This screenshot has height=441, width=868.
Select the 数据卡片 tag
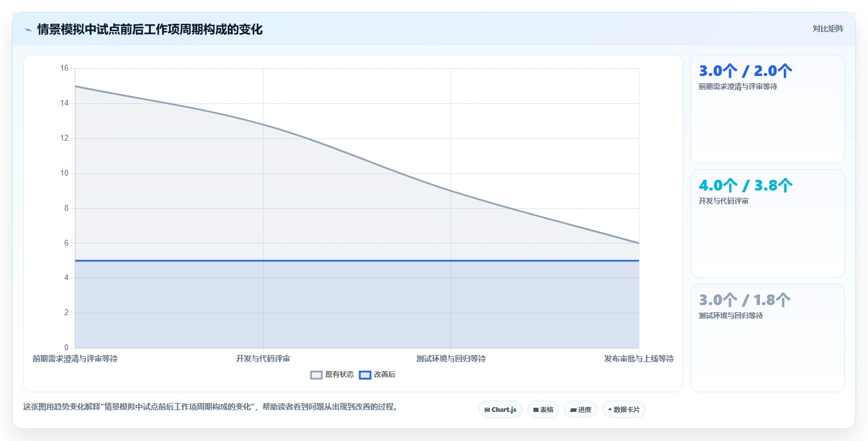click(x=624, y=410)
